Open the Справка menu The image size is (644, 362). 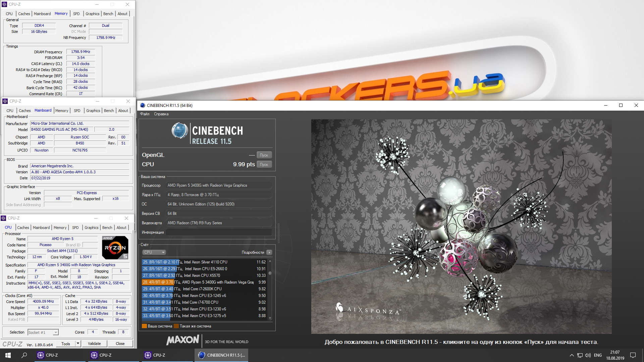[161, 114]
